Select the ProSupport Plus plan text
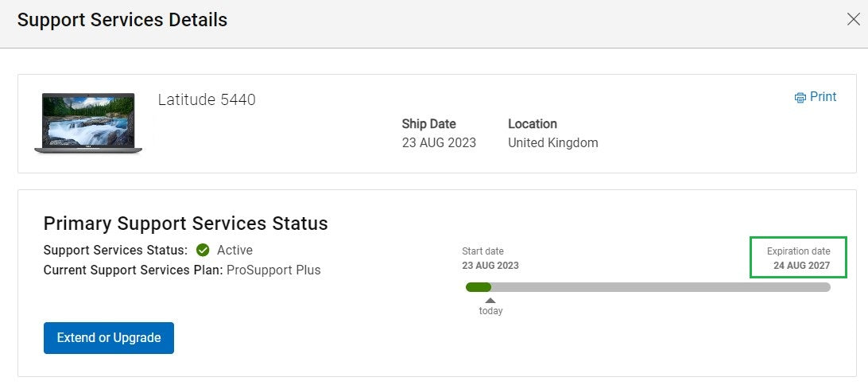The width and height of the screenshot is (868, 385). pyautogui.click(x=273, y=270)
